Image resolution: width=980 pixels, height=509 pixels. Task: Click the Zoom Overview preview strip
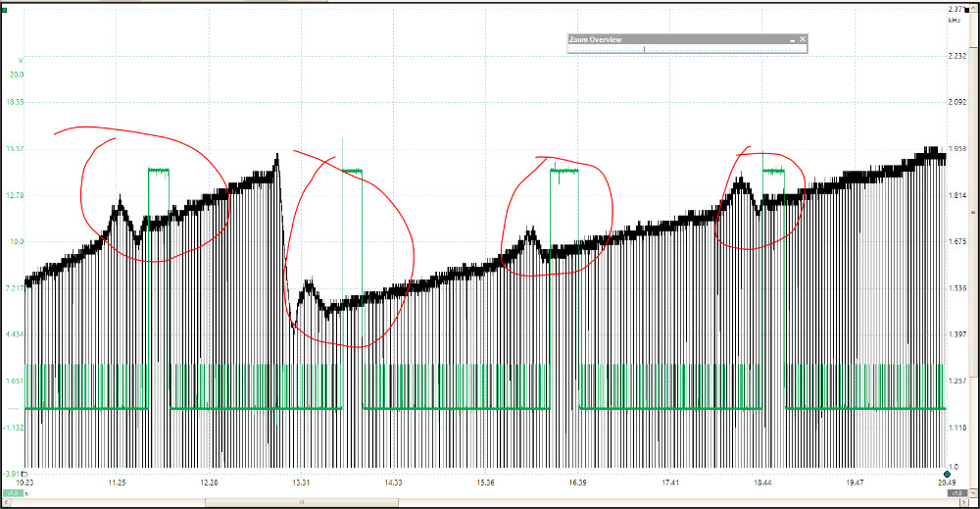pos(686,49)
